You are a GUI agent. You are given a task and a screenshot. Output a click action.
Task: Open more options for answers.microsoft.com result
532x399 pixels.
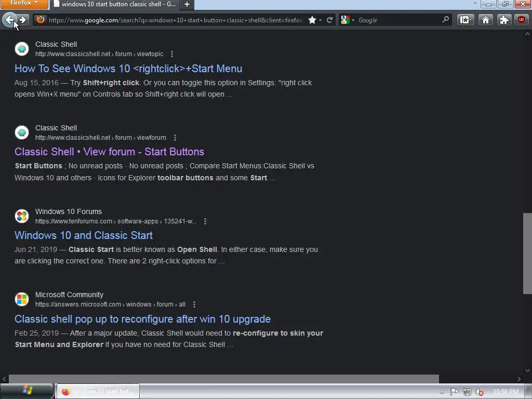[194, 304]
